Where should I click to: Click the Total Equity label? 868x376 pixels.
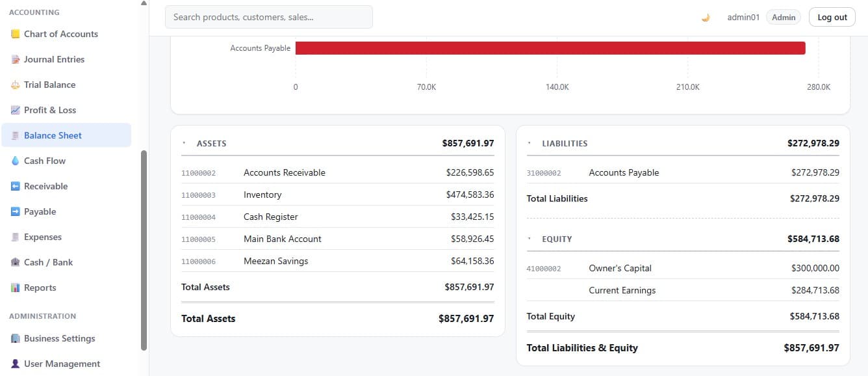pos(551,316)
